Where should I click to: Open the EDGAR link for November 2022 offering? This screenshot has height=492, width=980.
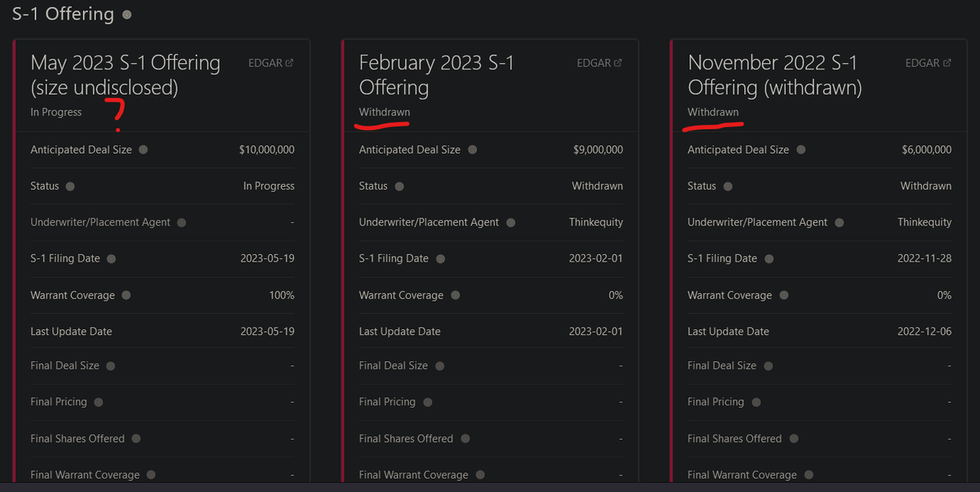coord(928,63)
